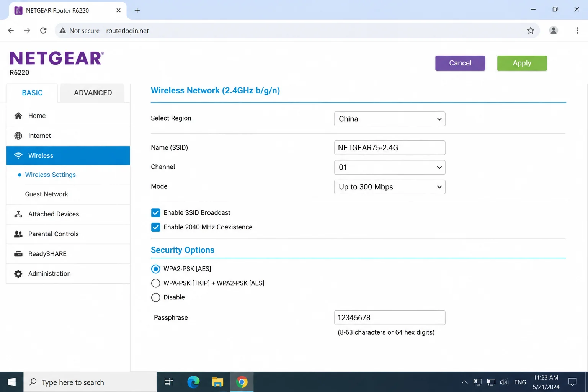This screenshot has width=588, height=392.
Task: Click the Chrome taskbar icon
Action: click(x=242, y=382)
